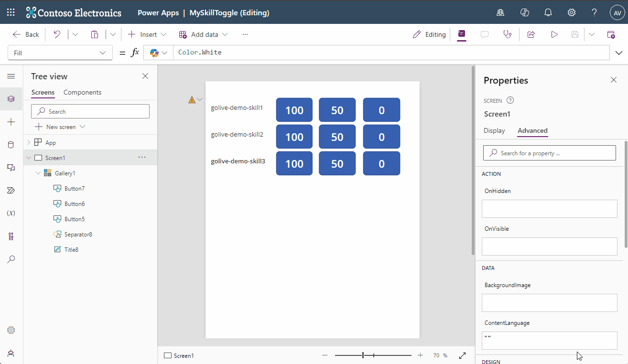
Task: Open the environment icon in the header
Action: coord(500,12)
